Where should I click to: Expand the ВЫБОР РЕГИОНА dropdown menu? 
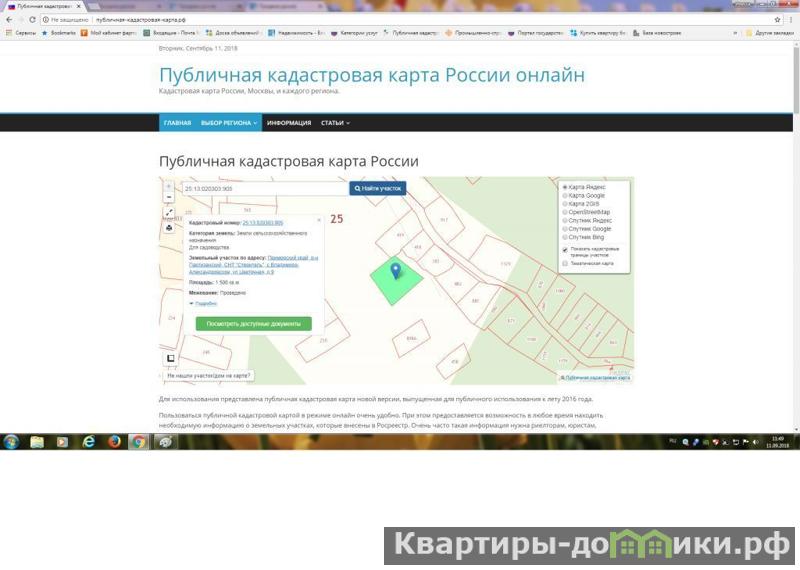(229, 123)
